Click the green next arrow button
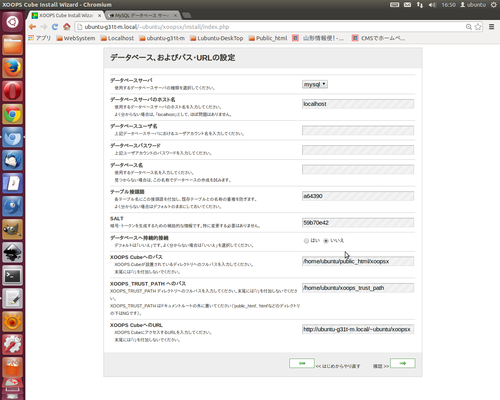The height and width of the screenshot is (400, 500). [403, 363]
